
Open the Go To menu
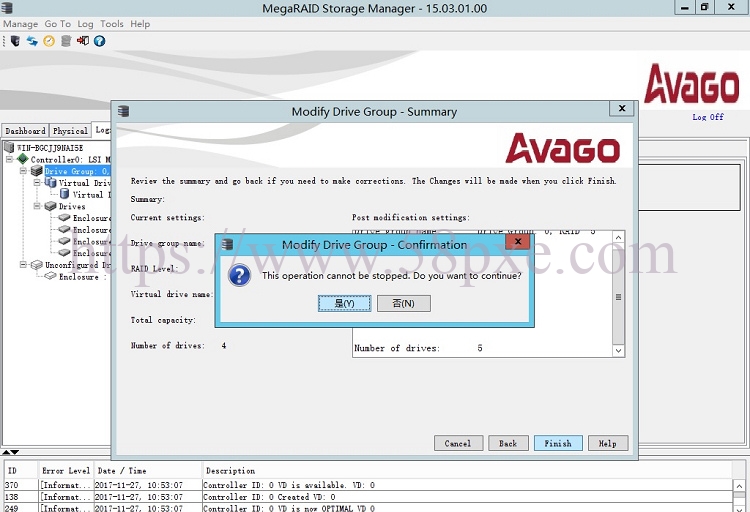point(57,24)
